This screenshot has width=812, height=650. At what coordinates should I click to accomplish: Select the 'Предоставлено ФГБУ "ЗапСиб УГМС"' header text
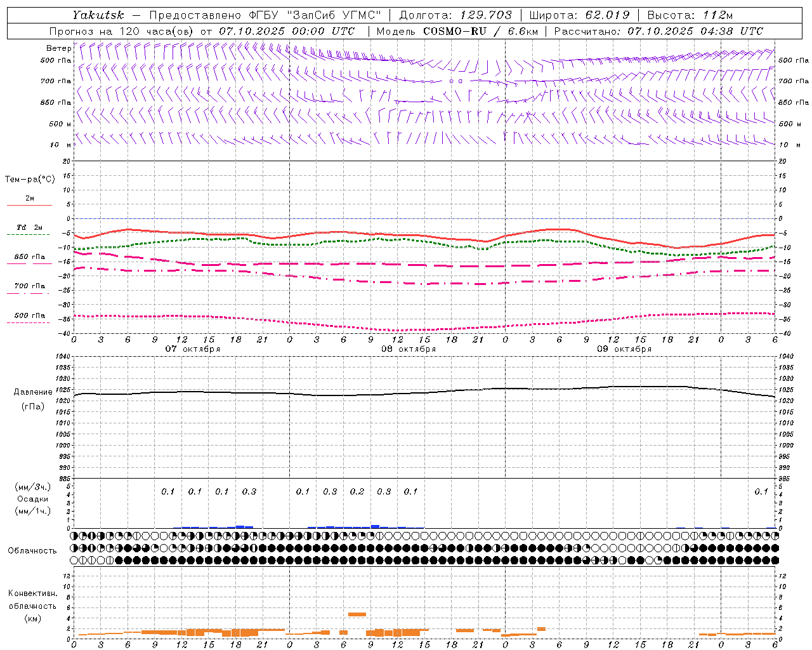pyautogui.click(x=265, y=15)
